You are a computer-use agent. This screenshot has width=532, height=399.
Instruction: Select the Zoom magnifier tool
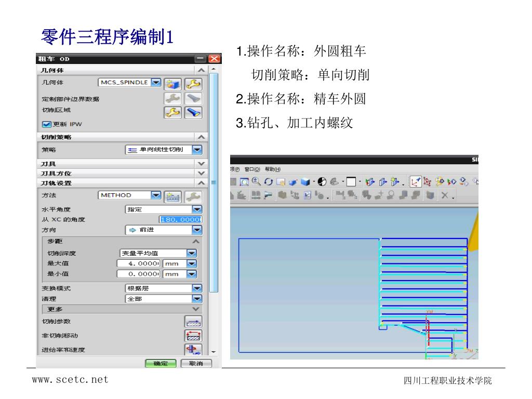point(256,181)
